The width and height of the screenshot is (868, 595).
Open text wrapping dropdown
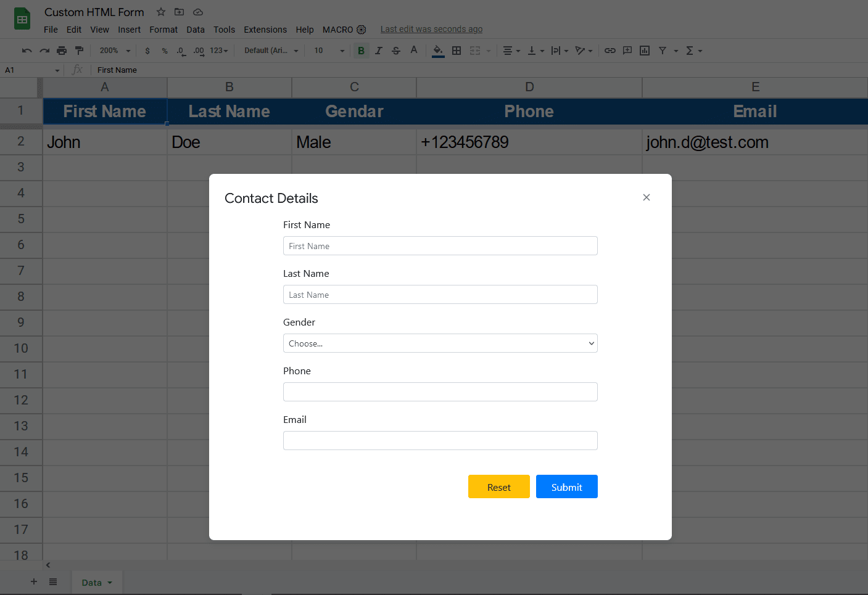560,51
